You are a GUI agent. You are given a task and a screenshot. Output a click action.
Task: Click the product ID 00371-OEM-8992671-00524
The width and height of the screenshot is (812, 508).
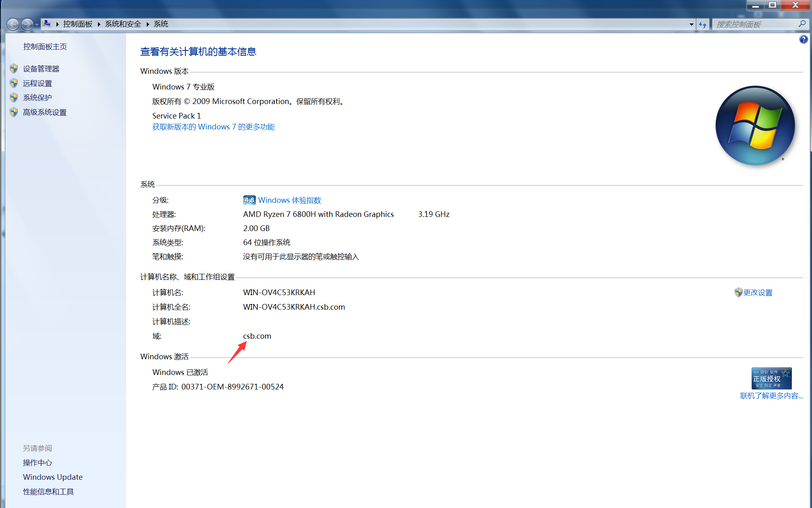tap(233, 387)
